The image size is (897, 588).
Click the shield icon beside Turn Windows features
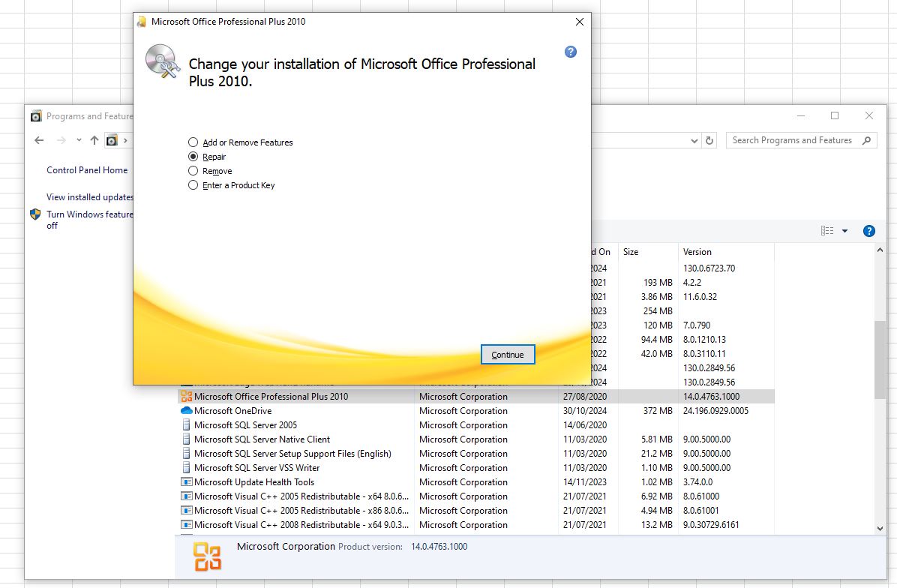click(35, 214)
